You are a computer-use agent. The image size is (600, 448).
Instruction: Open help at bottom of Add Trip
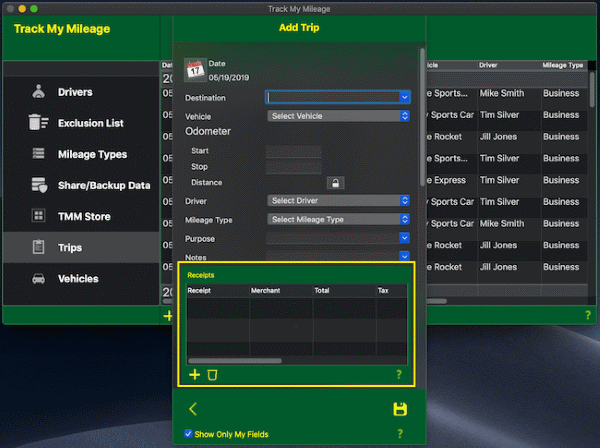point(399,434)
